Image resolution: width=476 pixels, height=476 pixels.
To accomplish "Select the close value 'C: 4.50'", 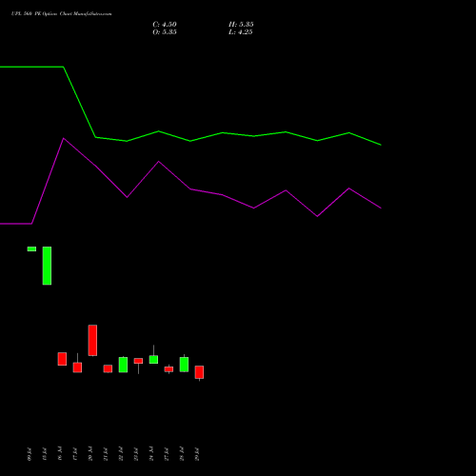I will pyautogui.click(x=165, y=25).
